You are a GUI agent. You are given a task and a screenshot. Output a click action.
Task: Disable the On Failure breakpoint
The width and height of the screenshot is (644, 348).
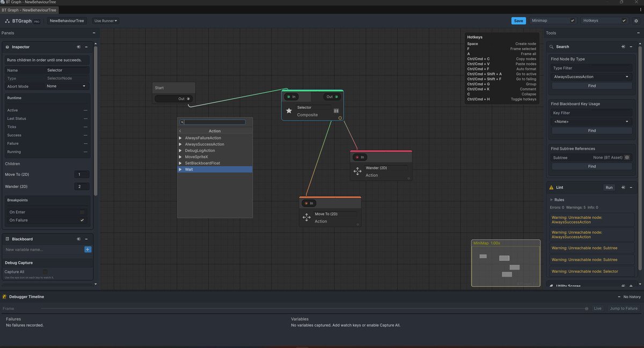82,220
